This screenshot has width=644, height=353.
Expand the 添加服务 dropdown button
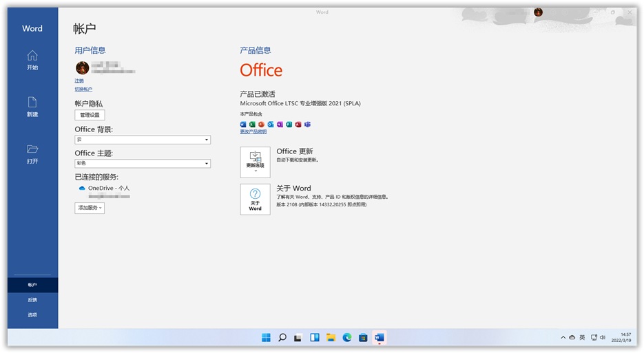(x=90, y=208)
